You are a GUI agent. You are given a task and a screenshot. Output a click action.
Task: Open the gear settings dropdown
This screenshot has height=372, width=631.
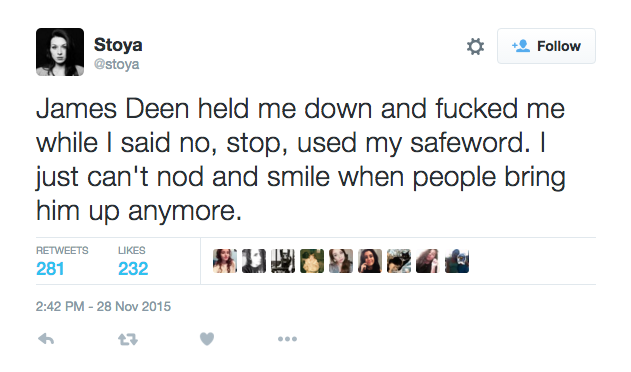tap(475, 46)
